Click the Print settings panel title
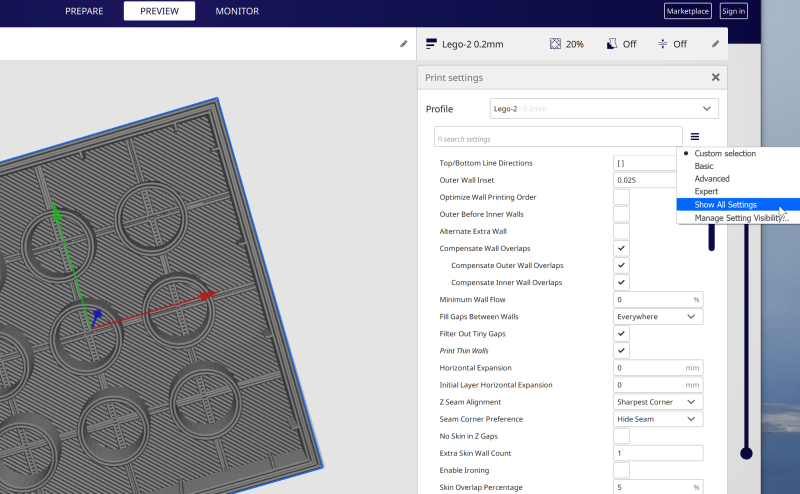Image resolution: width=800 pixels, height=494 pixels. (454, 78)
